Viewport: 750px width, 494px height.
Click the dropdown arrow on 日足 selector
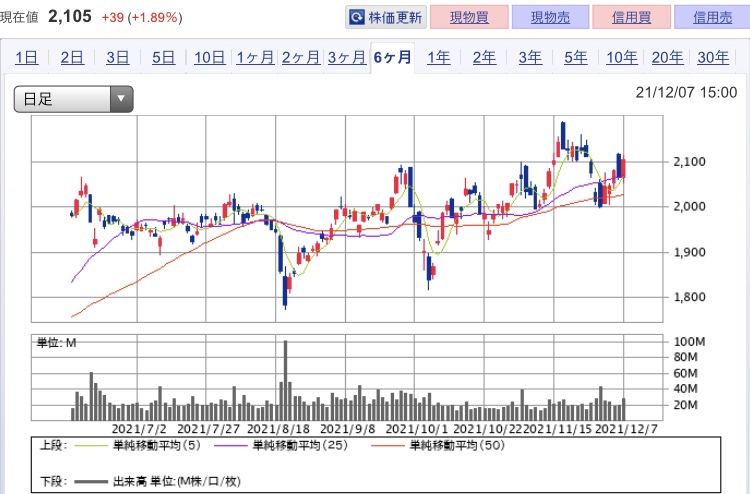pos(121,99)
